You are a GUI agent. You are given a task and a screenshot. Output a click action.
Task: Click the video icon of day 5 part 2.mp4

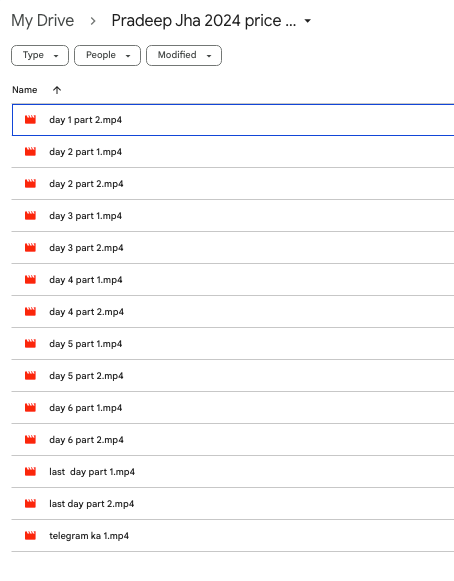30,375
